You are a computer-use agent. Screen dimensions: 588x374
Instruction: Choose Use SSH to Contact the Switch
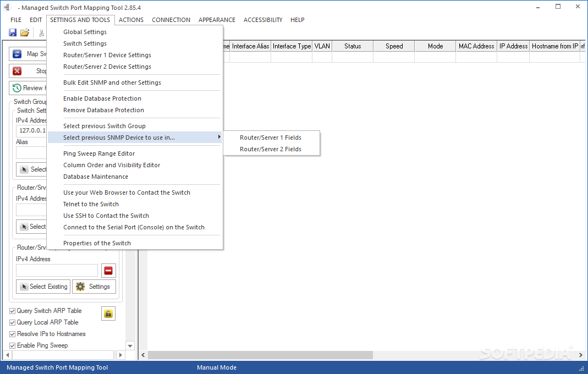pos(135,216)
